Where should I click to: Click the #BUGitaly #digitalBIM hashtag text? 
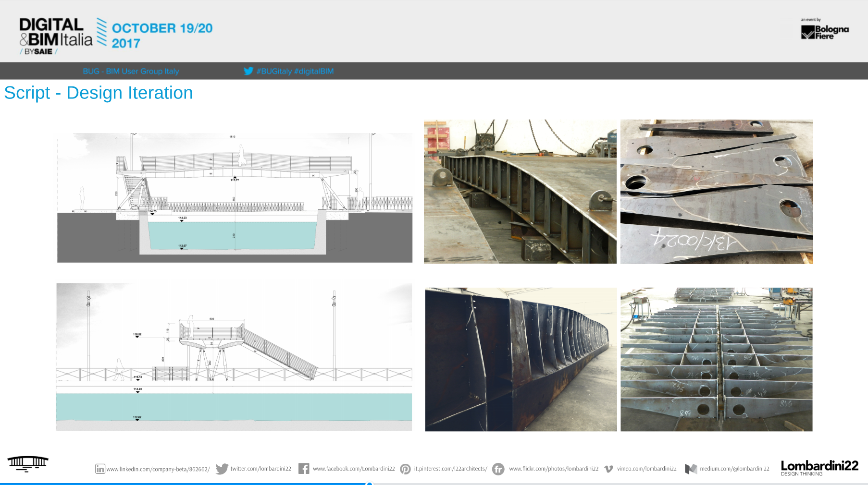point(295,71)
